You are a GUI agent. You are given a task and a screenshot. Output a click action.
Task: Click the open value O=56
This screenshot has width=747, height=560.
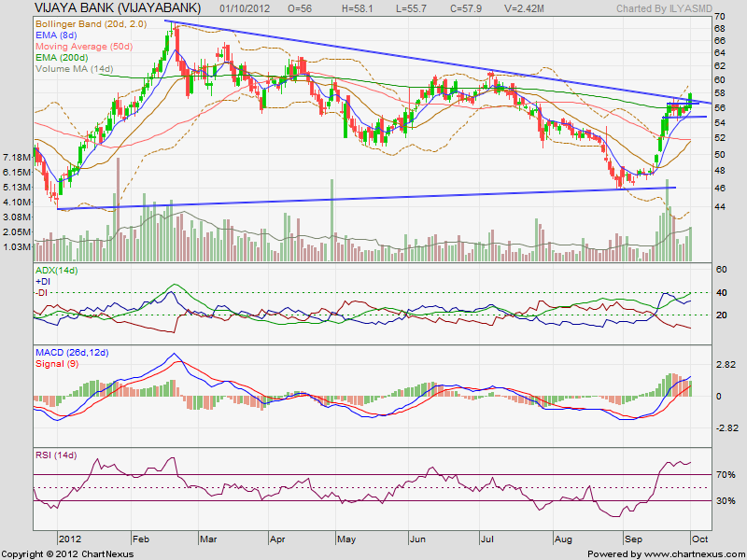[x=300, y=8]
